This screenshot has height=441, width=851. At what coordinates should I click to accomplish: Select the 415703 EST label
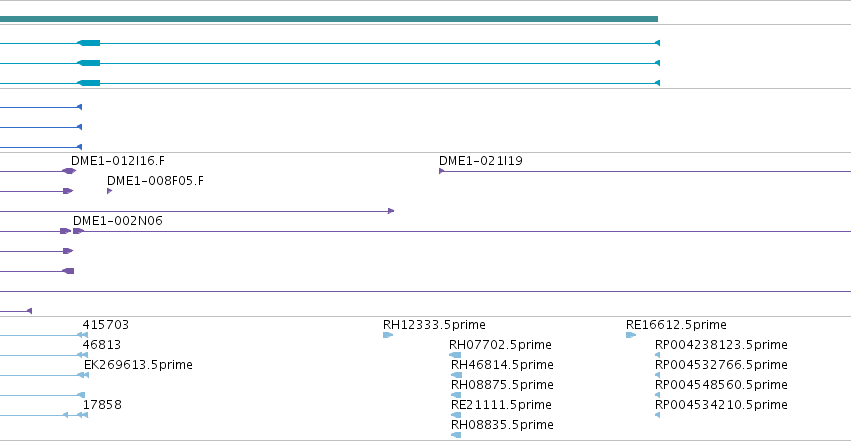pyautogui.click(x=106, y=325)
